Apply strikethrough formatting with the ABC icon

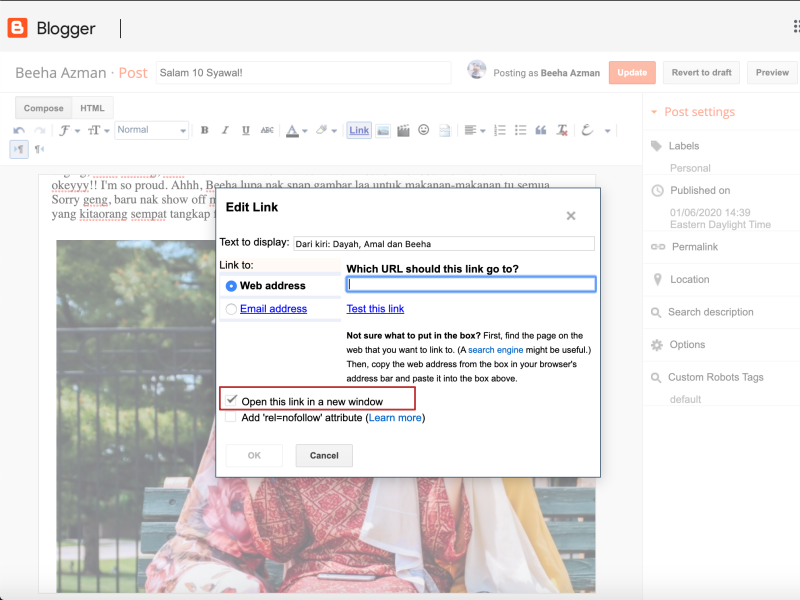tap(266, 130)
